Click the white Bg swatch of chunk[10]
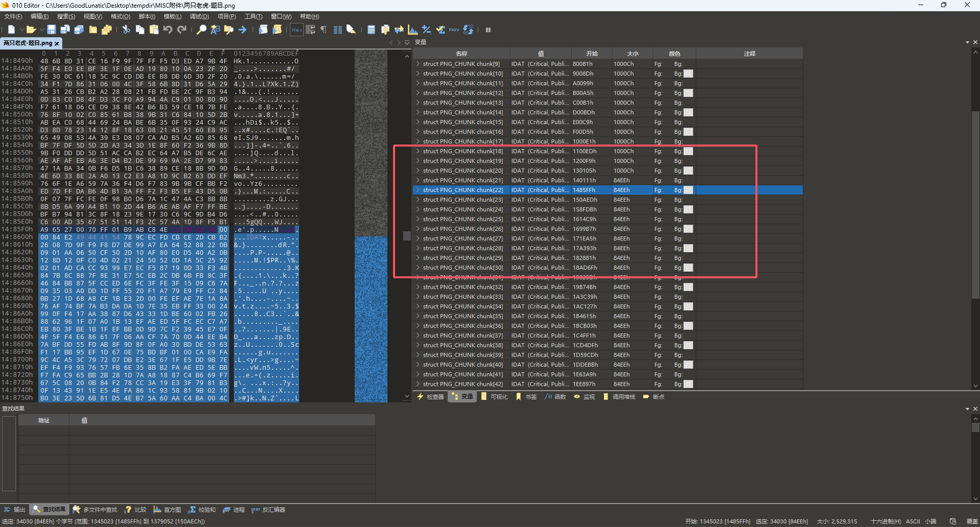 click(689, 74)
